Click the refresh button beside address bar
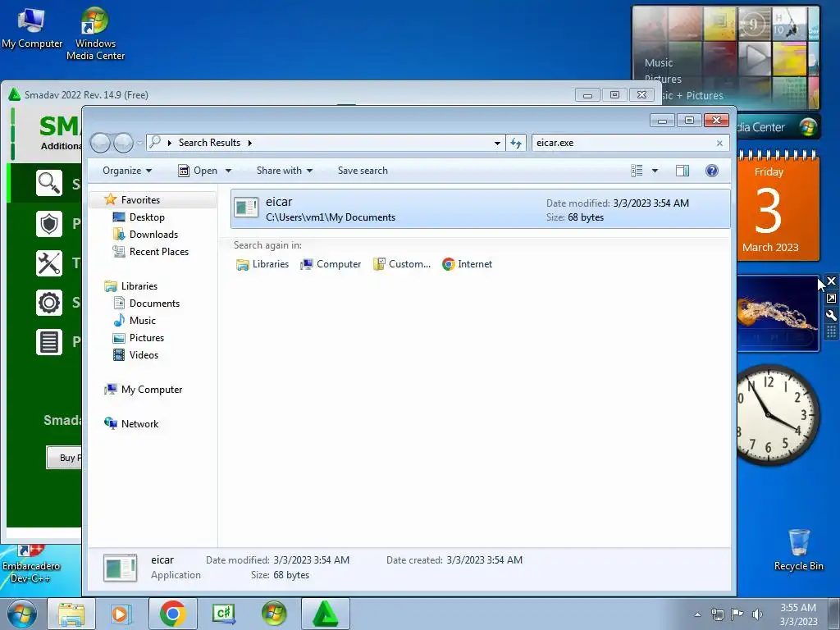Image resolution: width=840 pixels, height=630 pixels. click(x=516, y=143)
